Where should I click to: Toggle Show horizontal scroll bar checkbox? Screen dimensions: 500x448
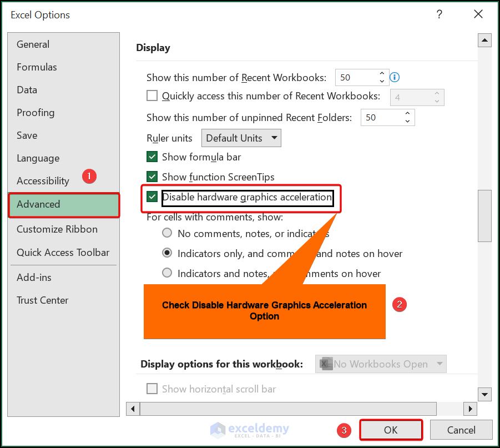pyautogui.click(x=152, y=389)
